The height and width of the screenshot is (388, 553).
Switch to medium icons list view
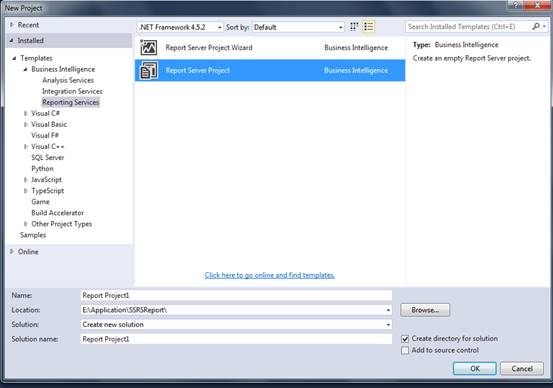[369, 26]
